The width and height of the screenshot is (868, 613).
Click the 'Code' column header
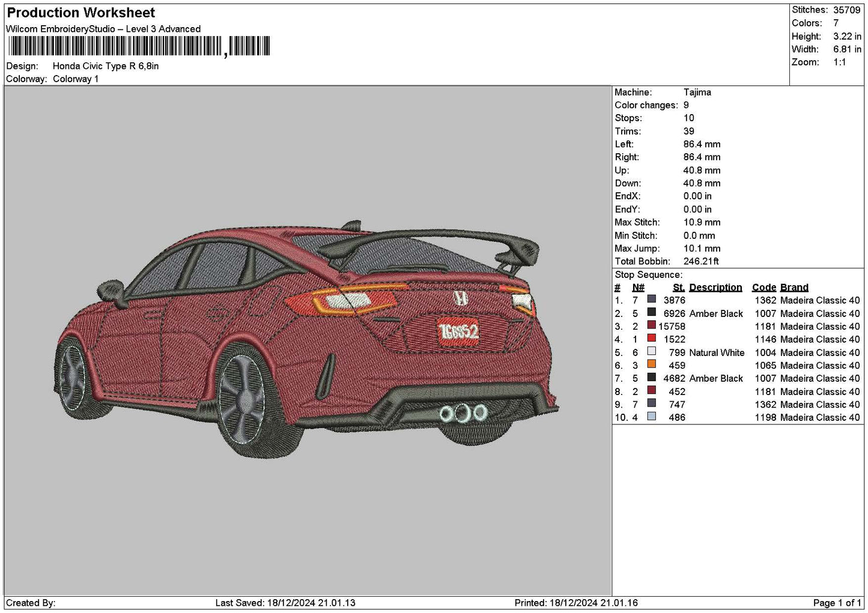(764, 288)
